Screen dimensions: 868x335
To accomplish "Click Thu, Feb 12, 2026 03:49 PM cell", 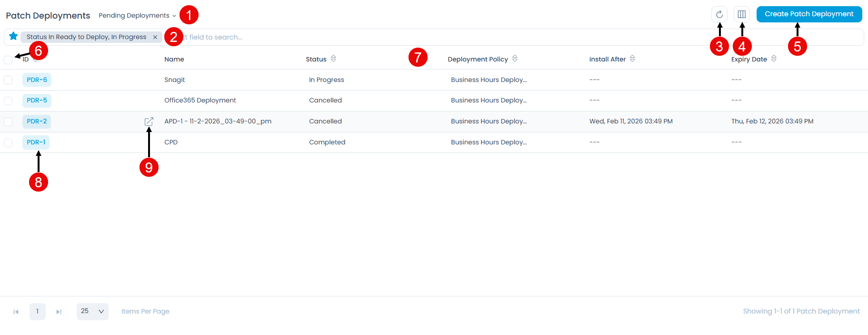I will point(772,121).
